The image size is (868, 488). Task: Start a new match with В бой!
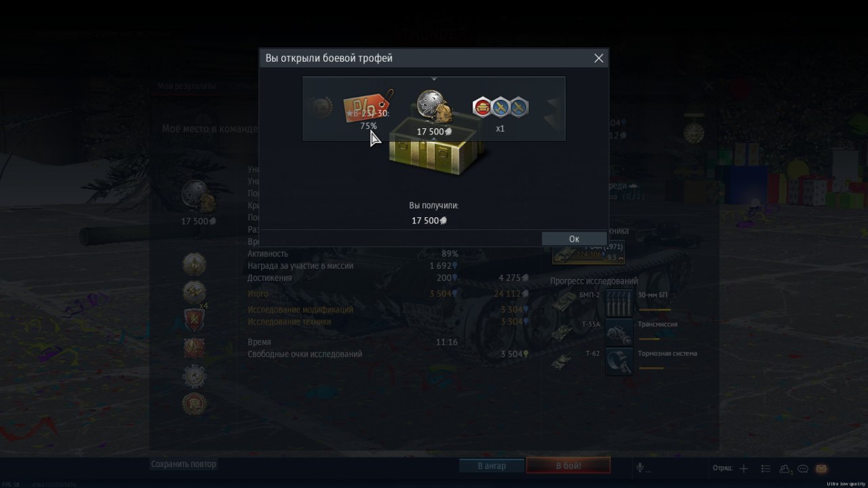pos(568,466)
